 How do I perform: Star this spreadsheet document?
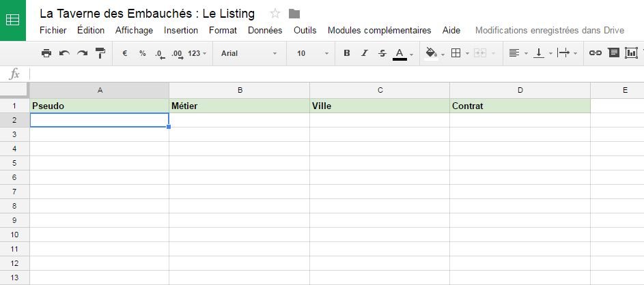click(x=275, y=14)
